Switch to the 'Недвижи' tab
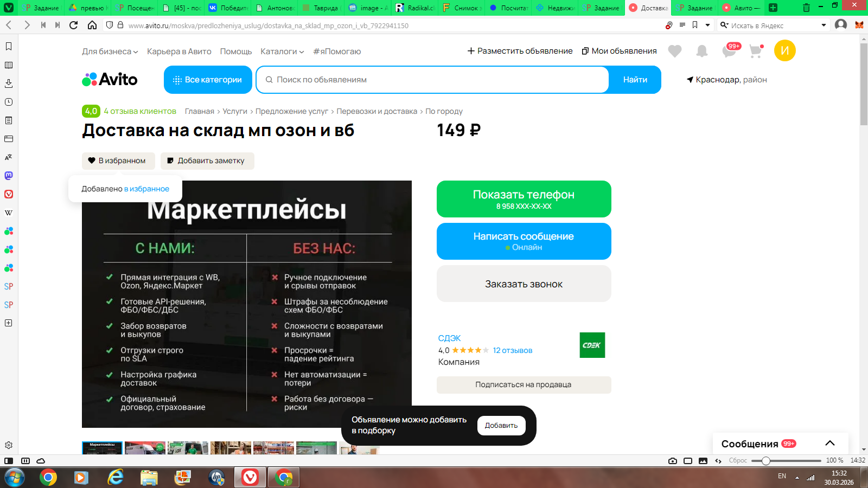Image resolution: width=868 pixels, height=488 pixels. coord(556,8)
